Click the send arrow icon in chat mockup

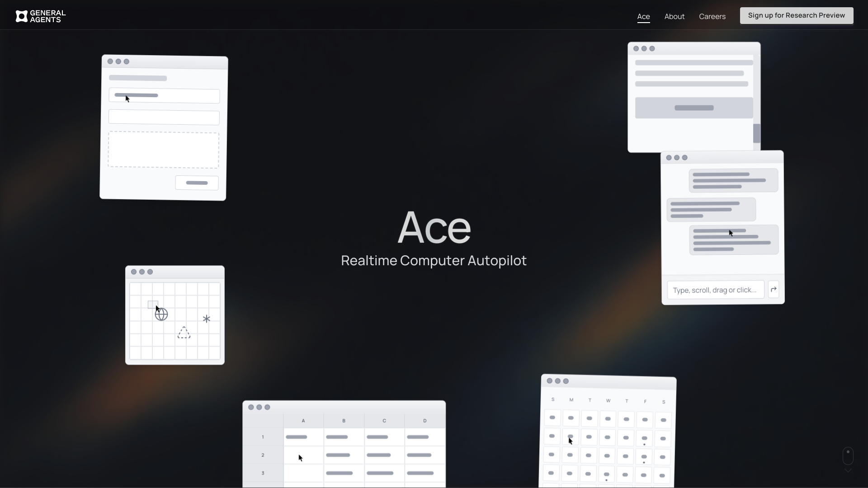774,290
